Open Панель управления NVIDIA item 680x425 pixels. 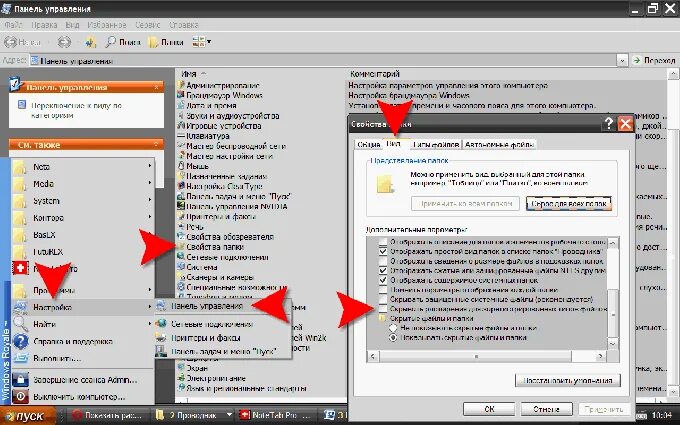pos(236,206)
